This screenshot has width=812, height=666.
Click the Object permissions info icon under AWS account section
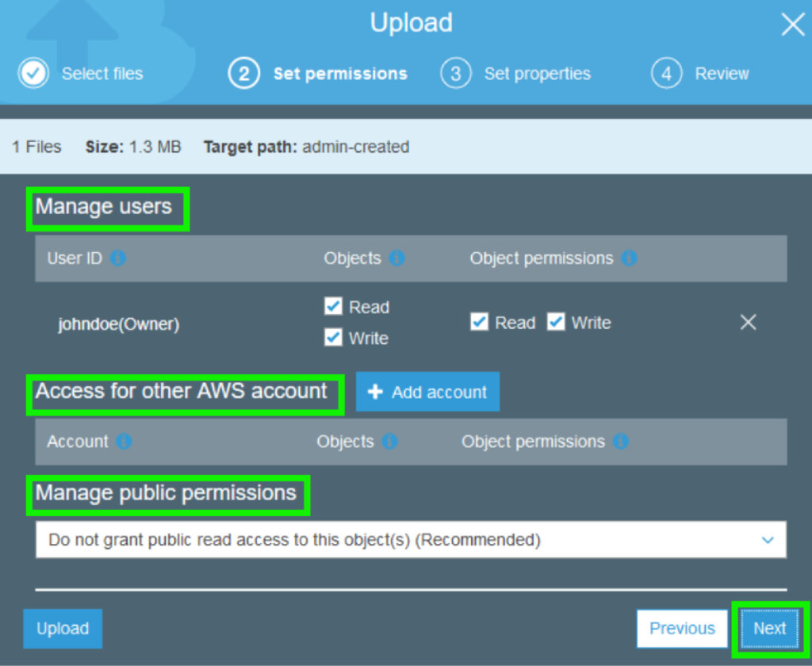pyautogui.click(x=620, y=442)
